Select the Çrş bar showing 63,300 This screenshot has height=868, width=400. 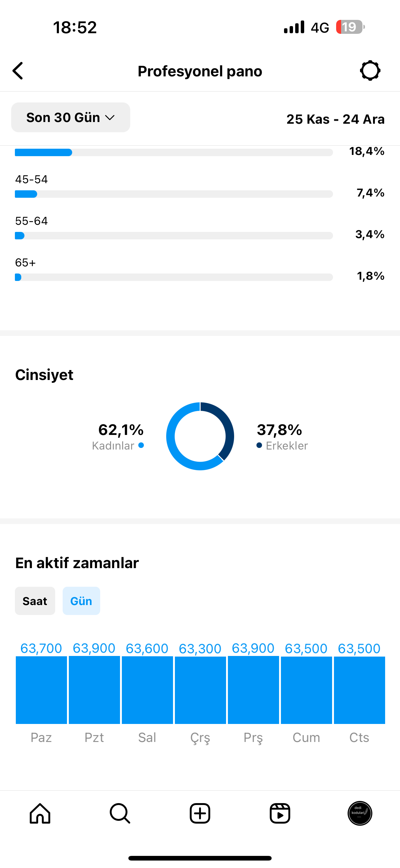(200, 690)
